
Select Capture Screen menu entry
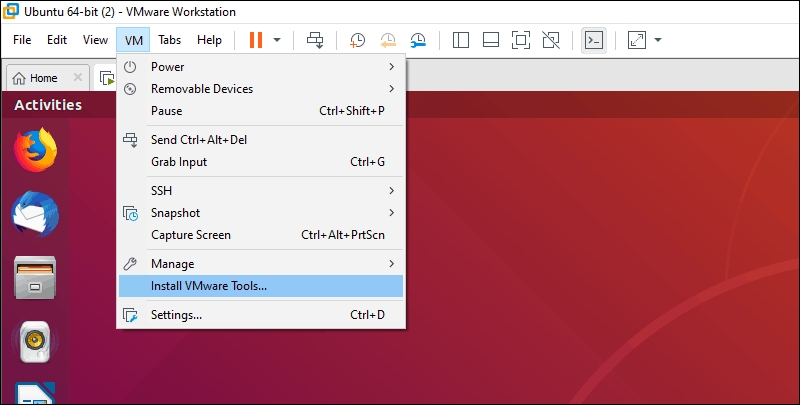261,235
